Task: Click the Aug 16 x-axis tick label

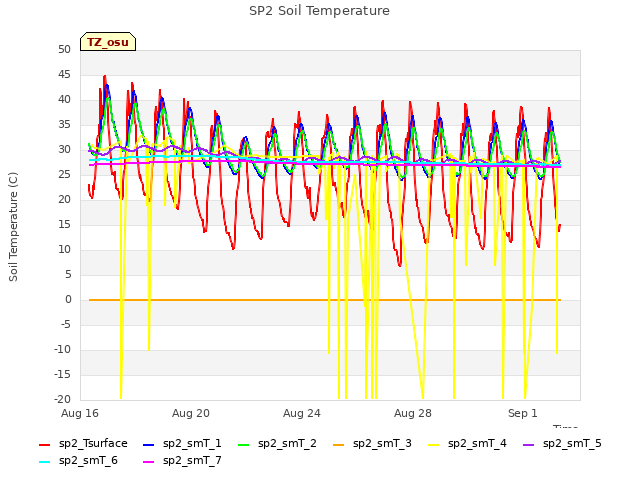Action: [x=80, y=413]
